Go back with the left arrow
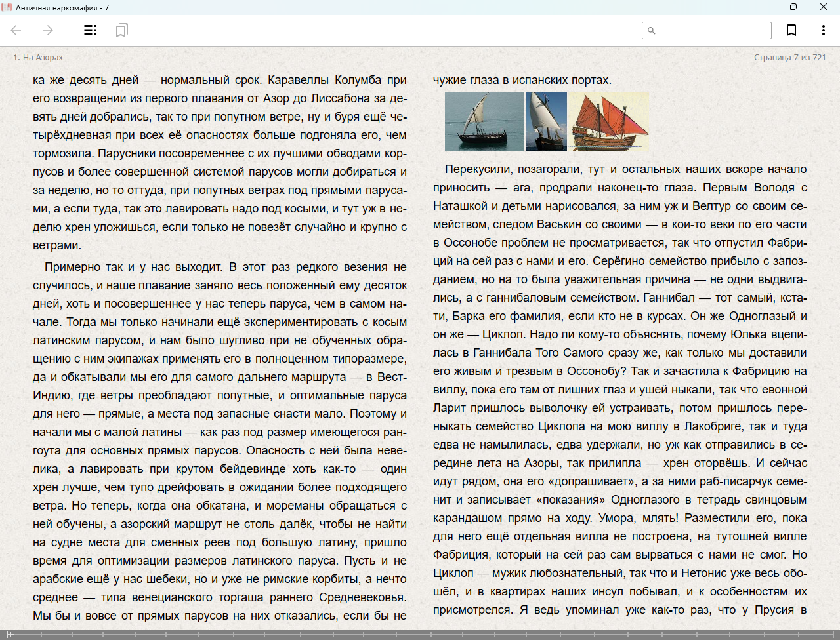 click(16, 30)
